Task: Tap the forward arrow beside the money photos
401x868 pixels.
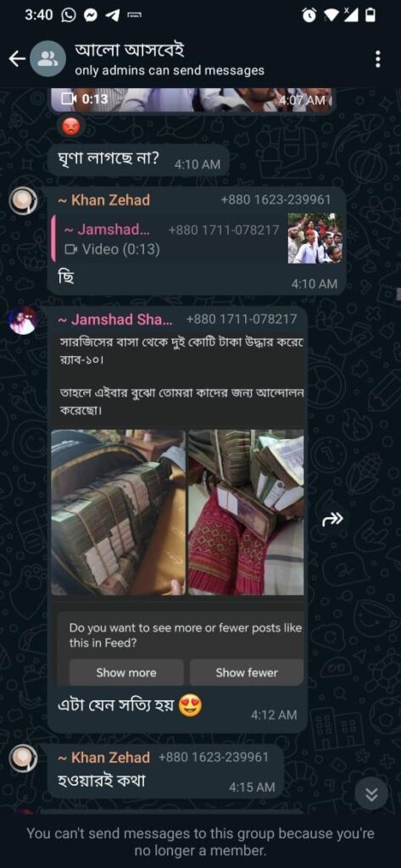Action: (x=333, y=519)
